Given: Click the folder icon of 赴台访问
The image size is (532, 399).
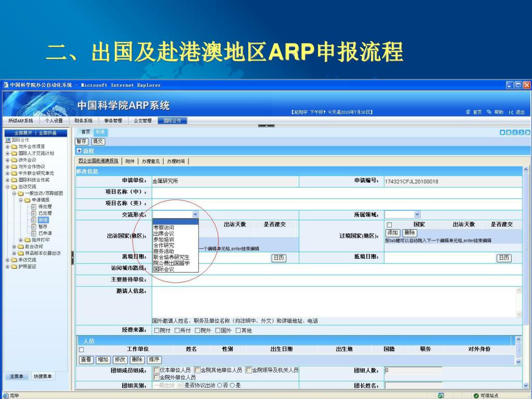Looking at the screenshot, I should coord(21,246).
